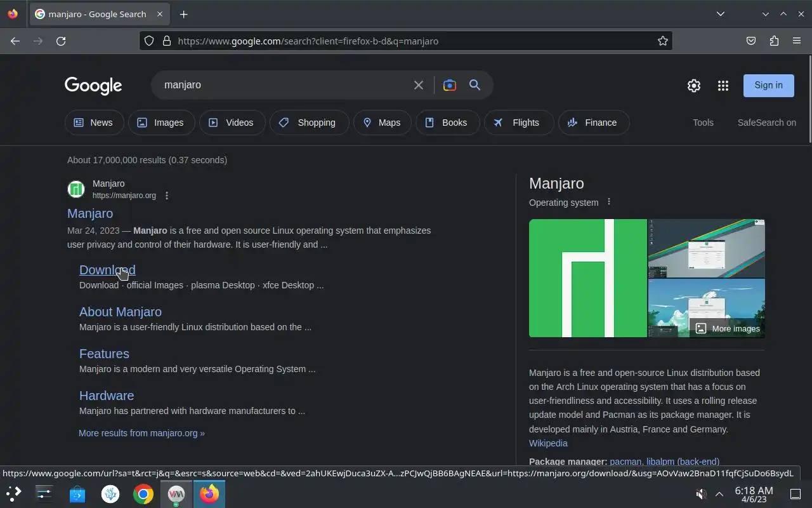This screenshot has width=812, height=508.
Task: Open the Firefox hamburger menu
Action: pyautogui.click(x=797, y=41)
